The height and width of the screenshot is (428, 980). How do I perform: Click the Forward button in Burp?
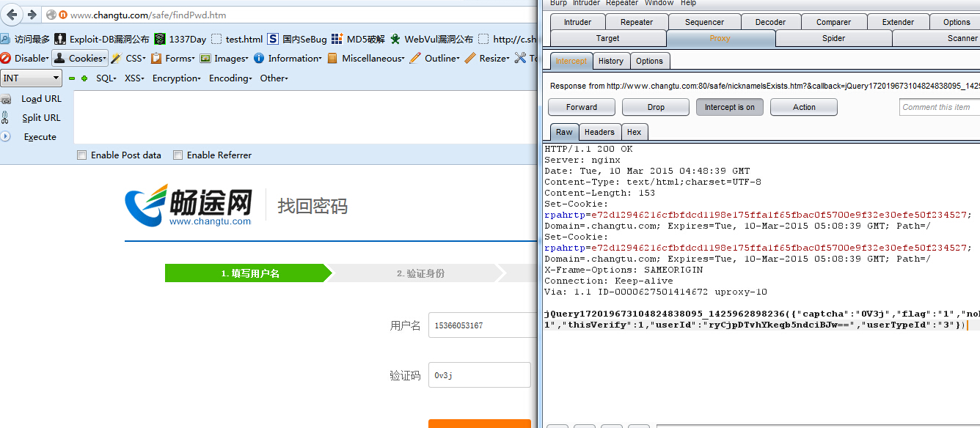coord(582,107)
